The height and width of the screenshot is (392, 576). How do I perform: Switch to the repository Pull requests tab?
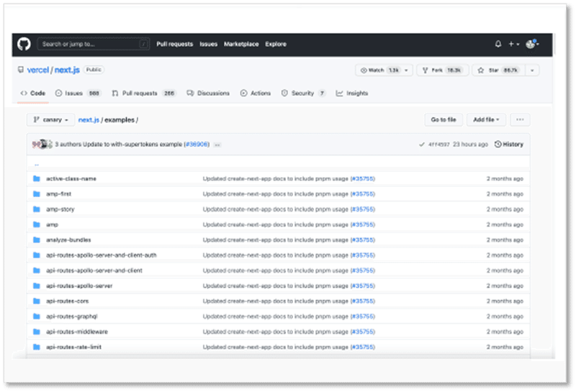click(144, 94)
